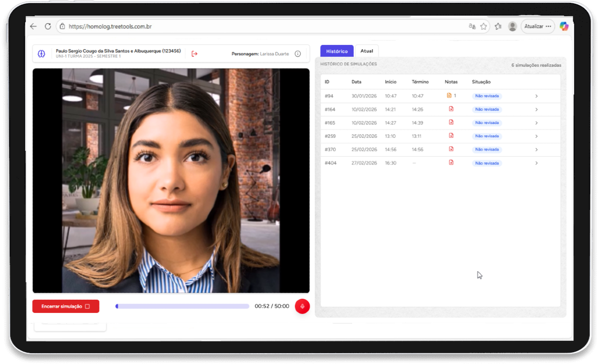Screen dimensions: 605x364
Task: Click the brain logo icon
Action: point(42,54)
